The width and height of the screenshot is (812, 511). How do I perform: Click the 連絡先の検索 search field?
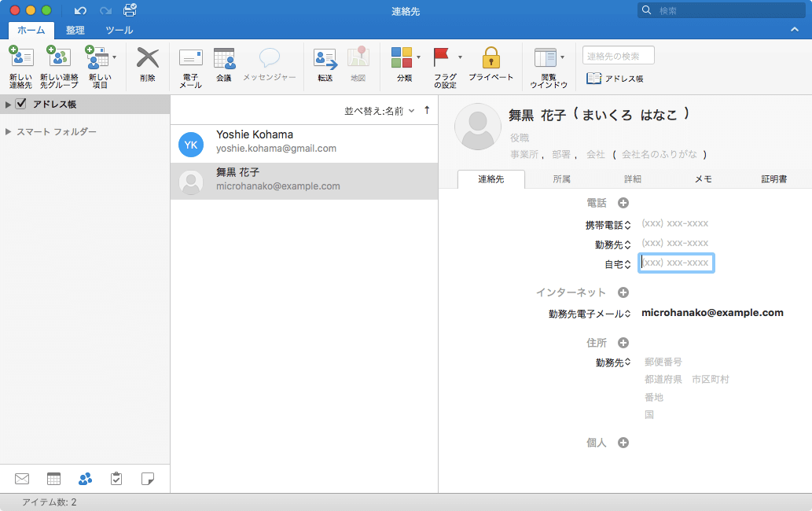(x=619, y=56)
